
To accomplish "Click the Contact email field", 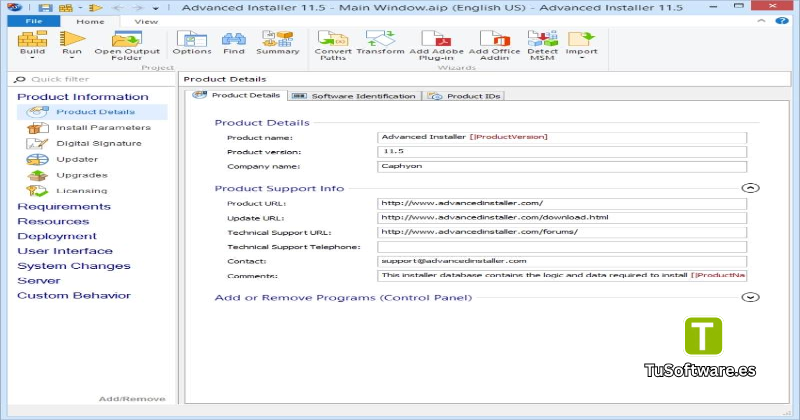I will 562,261.
